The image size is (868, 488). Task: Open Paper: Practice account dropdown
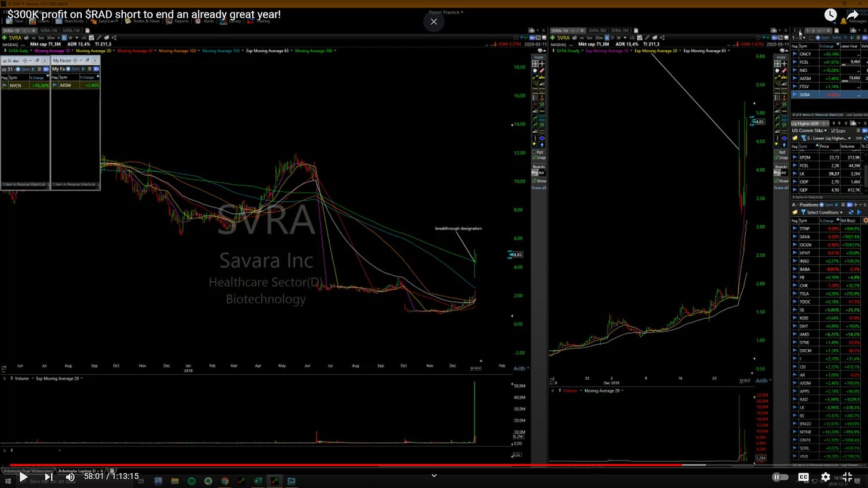446,12
